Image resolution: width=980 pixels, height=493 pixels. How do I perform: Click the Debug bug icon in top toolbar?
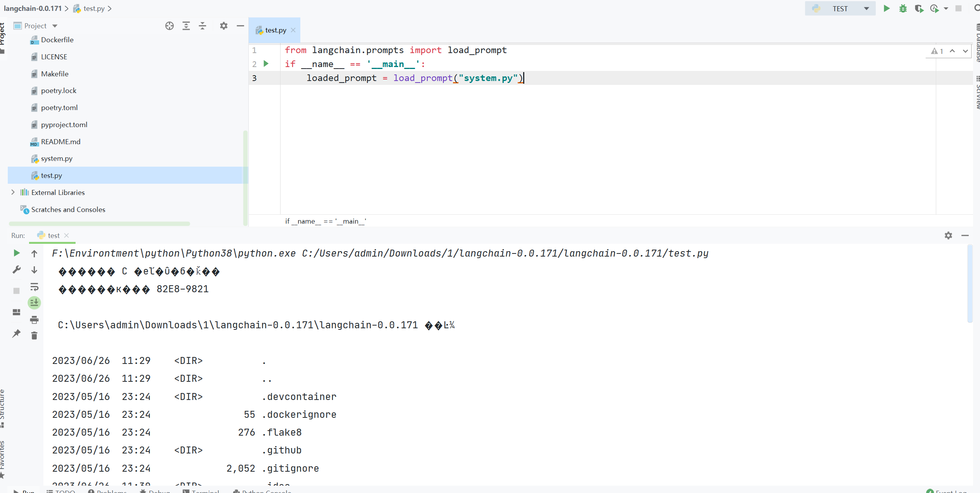pyautogui.click(x=902, y=9)
